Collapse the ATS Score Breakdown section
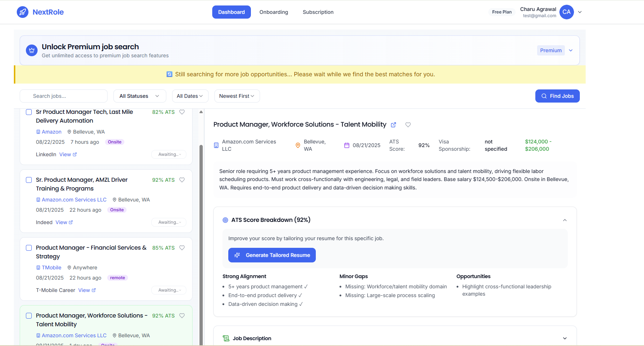The image size is (644, 346). point(565,220)
